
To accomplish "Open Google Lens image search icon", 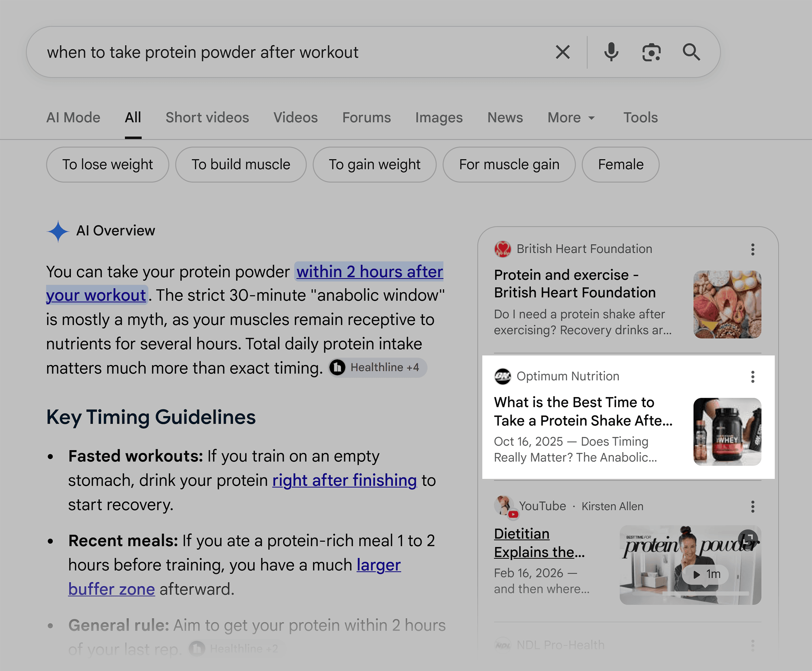I will click(652, 52).
